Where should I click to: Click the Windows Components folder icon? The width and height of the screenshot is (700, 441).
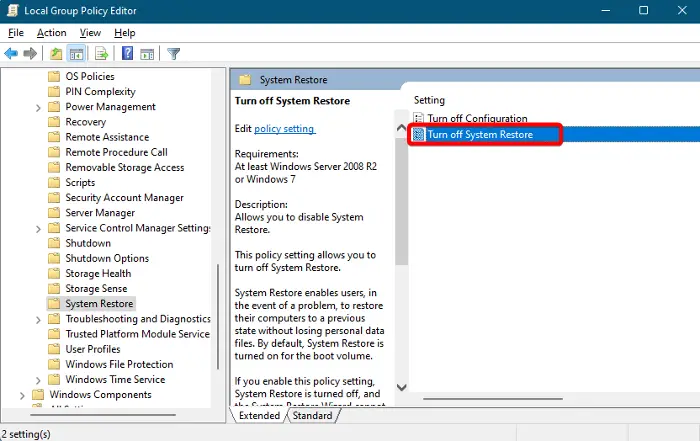coord(38,395)
